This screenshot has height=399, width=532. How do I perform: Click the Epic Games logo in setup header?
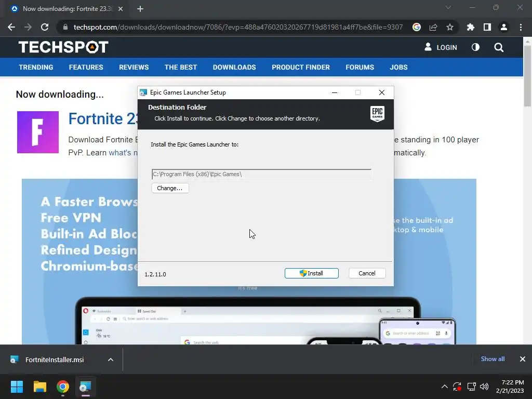coord(377,113)
